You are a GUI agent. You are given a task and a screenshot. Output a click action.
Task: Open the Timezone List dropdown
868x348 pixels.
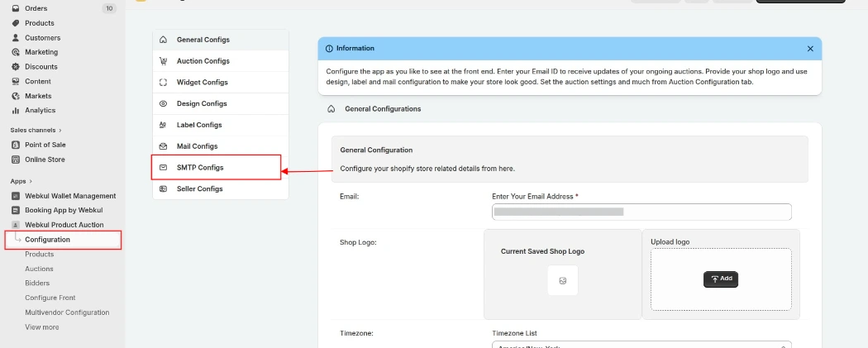click(x=641, y=346)
